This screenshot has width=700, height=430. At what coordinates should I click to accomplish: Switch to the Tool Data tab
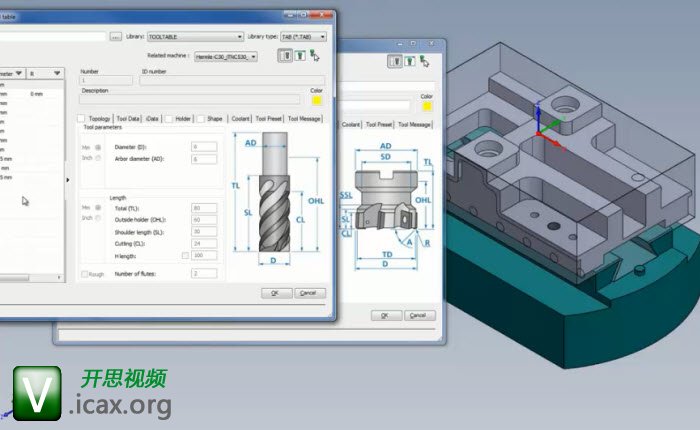pos(128,119)
